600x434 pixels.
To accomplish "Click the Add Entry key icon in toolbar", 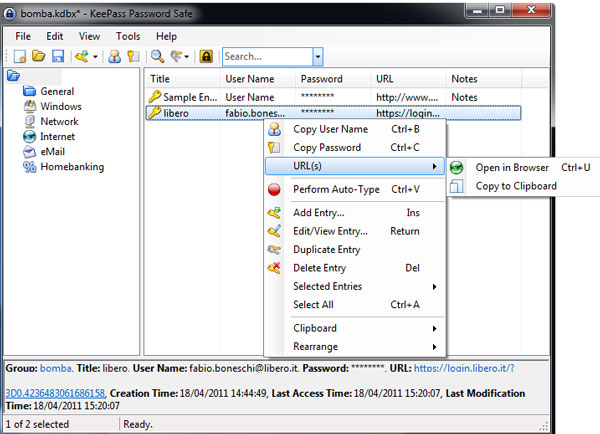I will [82, 57].
